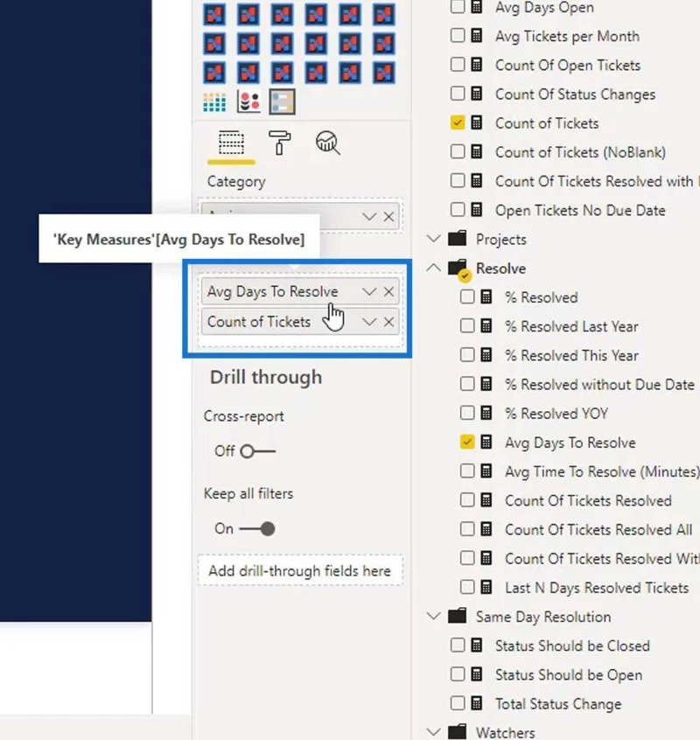The width and height of the screenshot is (700, 740).
Task: Expand the Projects folder chevron
Action: coord(433,238)
